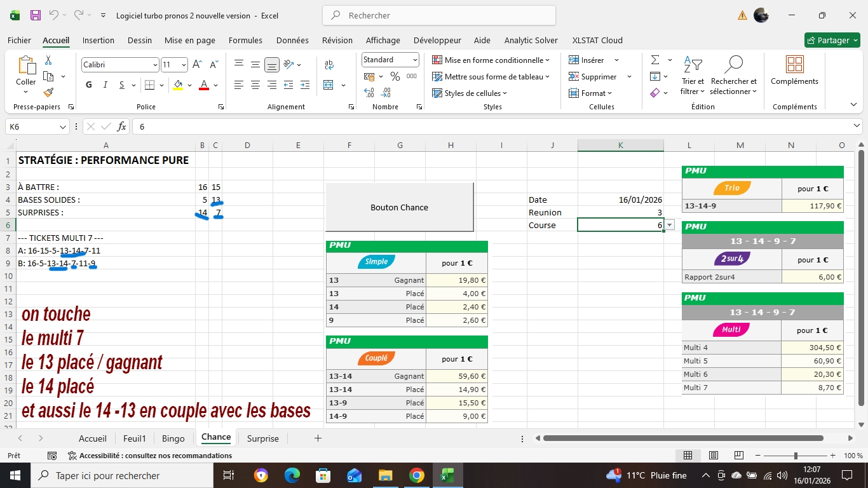This screenshot has width=868, height=488.
Task: Click the Windows Start button
Action: click(14, 475)
